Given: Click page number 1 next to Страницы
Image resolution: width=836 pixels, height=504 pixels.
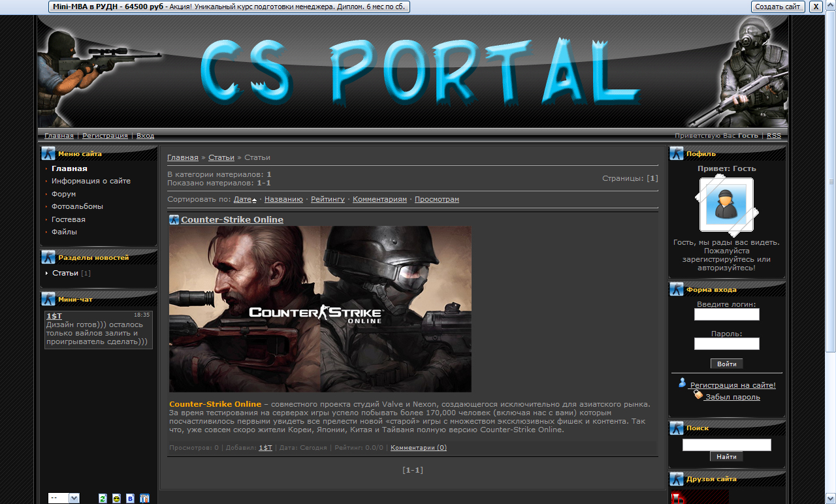Looking at the screenshot, I should [x=652, y=178].
